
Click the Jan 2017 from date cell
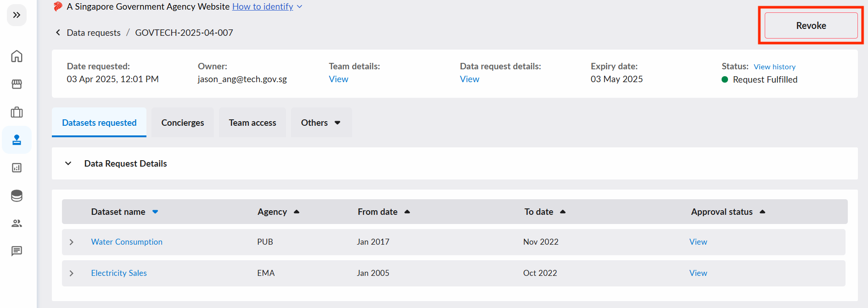(x=373, y=242)
